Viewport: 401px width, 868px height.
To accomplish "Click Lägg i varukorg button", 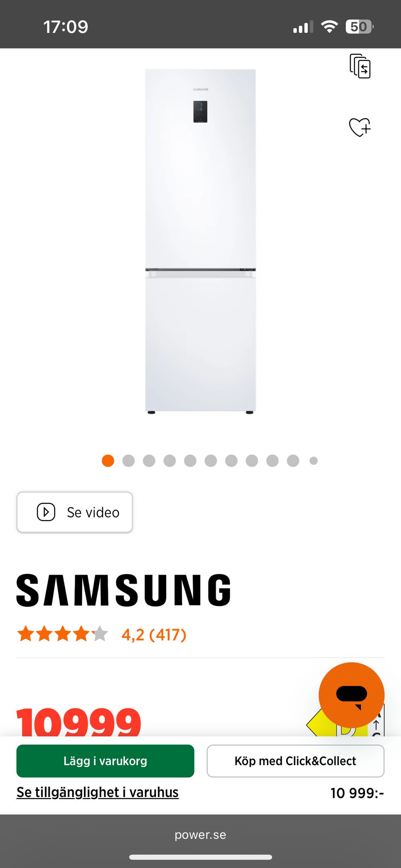I will (x=105, y=761).
